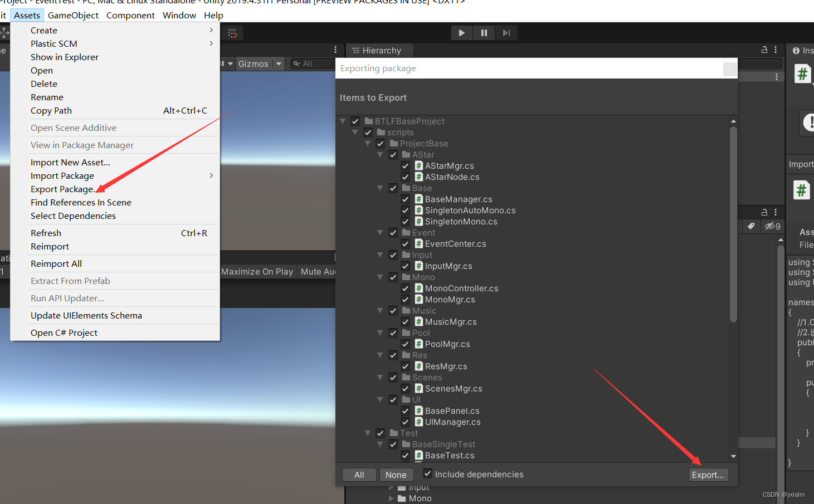
Task: Collapse the AStar folder node
Action: (x=380, y=154)
